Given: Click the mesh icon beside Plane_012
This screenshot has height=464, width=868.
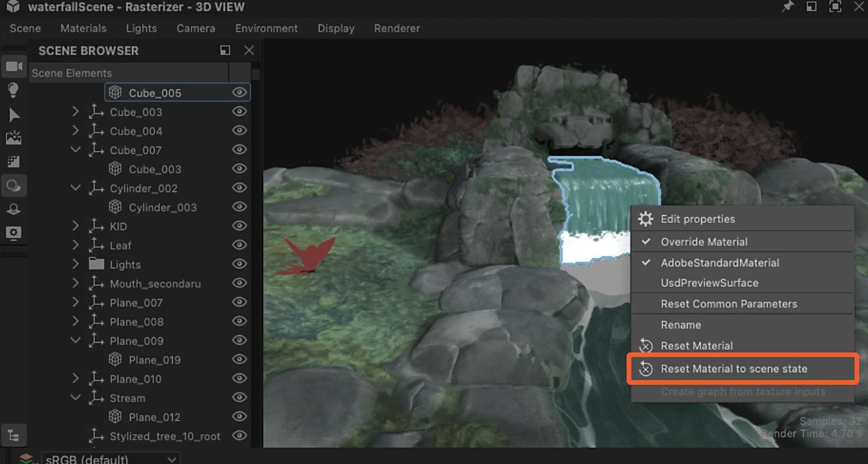Looking at the screenshot, I should [x=115, y=417].
